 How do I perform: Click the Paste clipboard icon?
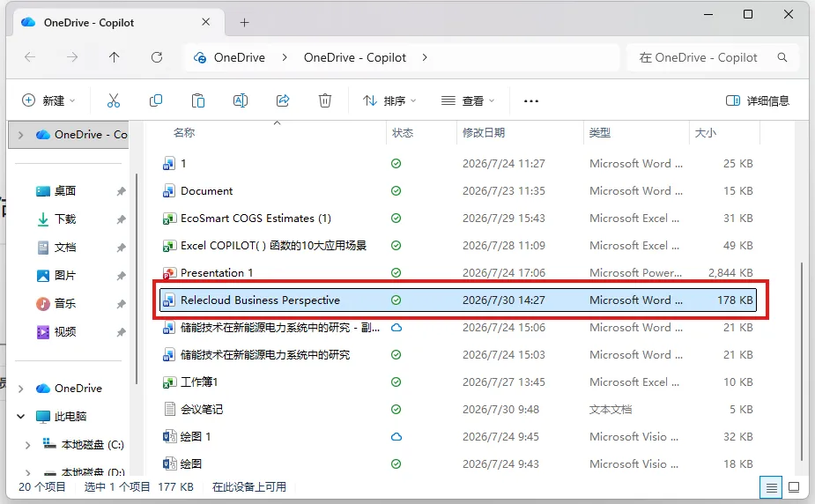pyautogui.click(x=198, y=100)
